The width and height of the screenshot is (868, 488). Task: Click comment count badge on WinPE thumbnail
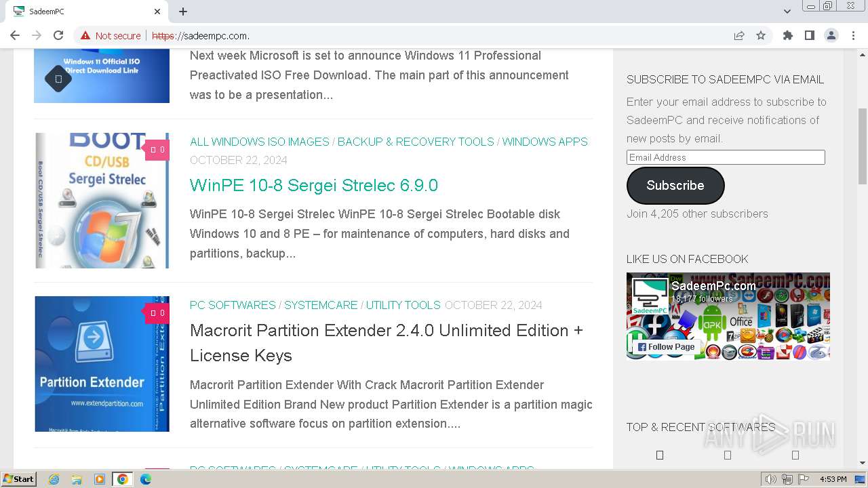157,150
